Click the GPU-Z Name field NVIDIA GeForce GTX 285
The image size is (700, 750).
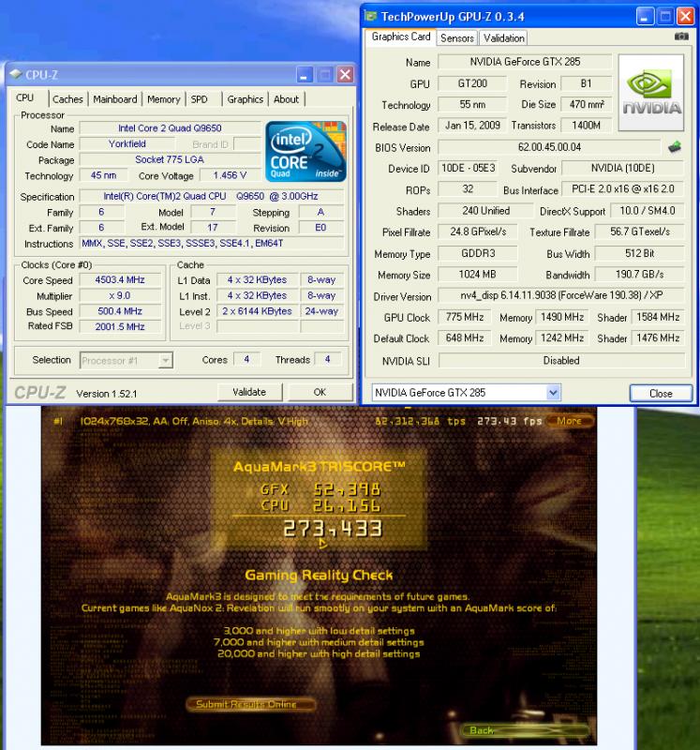click(525, 62)
